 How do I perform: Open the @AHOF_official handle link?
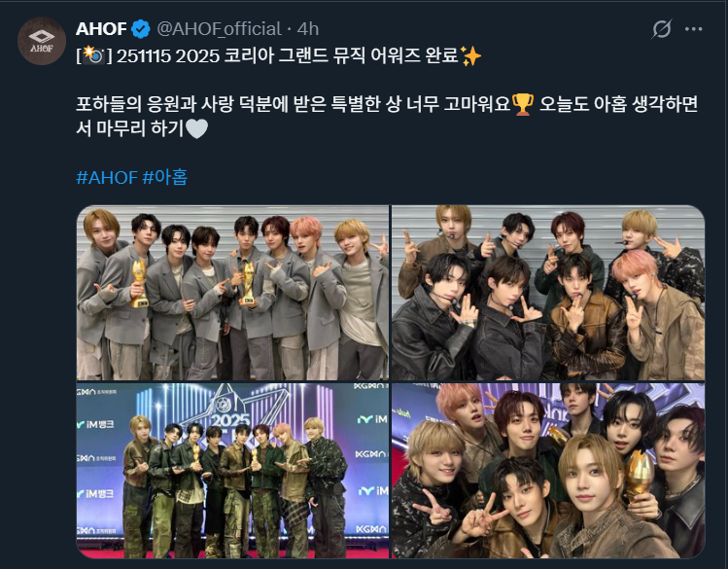tap(219, 29)
